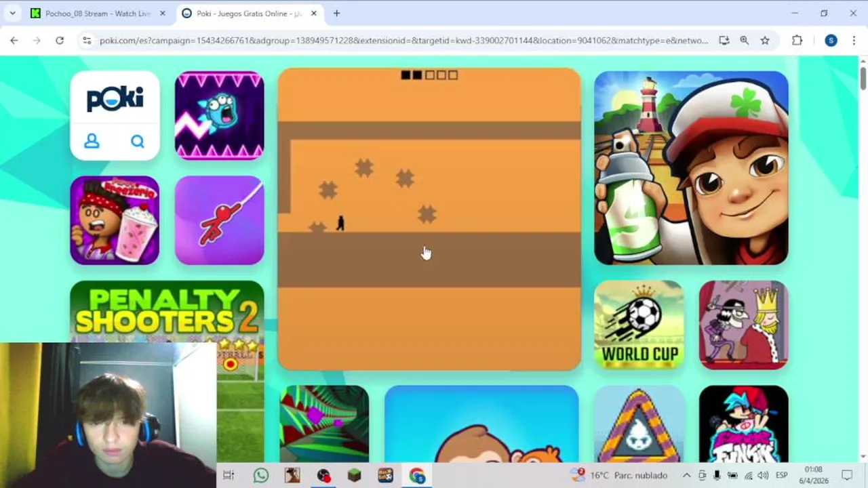Focus the poki.com address bar URL

(403, 41)
